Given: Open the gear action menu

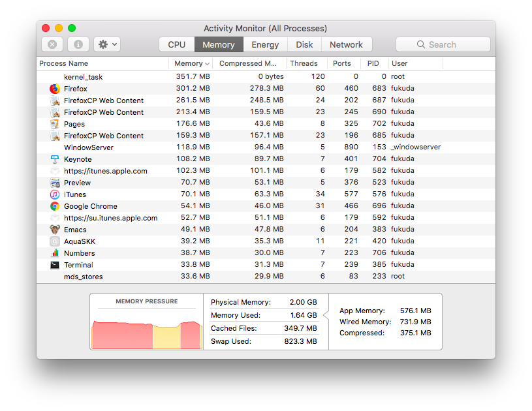Looking at the screenshot, I should click(x=107, y=44).
